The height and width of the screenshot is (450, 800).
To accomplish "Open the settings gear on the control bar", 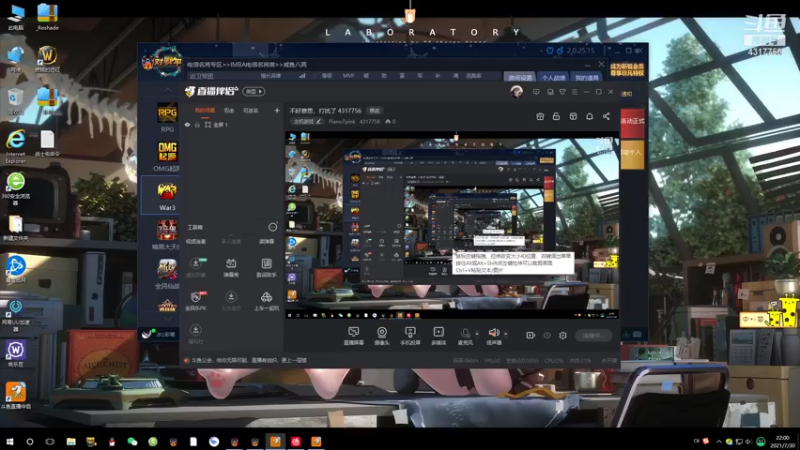I will click(563, 335).
